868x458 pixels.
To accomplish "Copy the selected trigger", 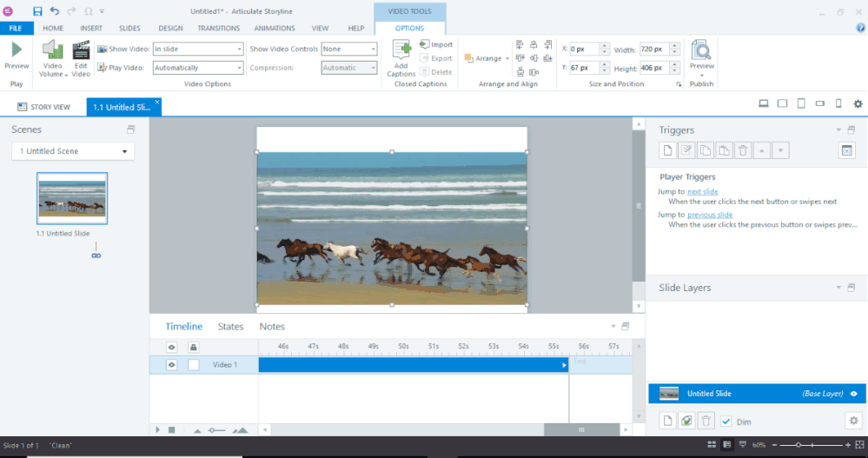I will pos(706,150).
